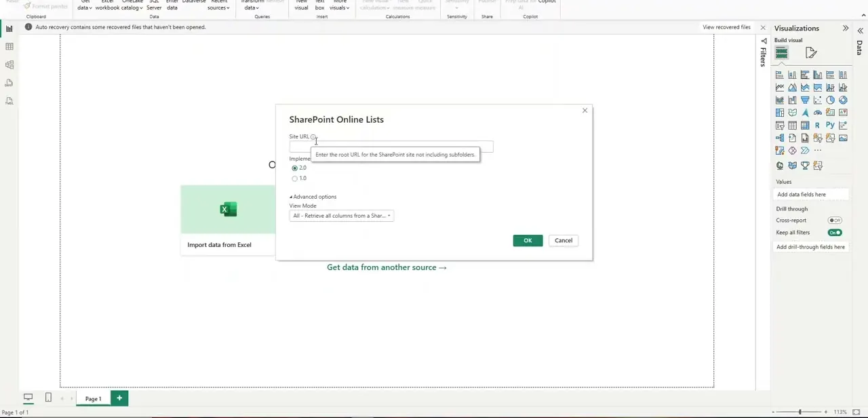
Task: Dismiss the auto recovery notification
Action: tap(763, 28)
